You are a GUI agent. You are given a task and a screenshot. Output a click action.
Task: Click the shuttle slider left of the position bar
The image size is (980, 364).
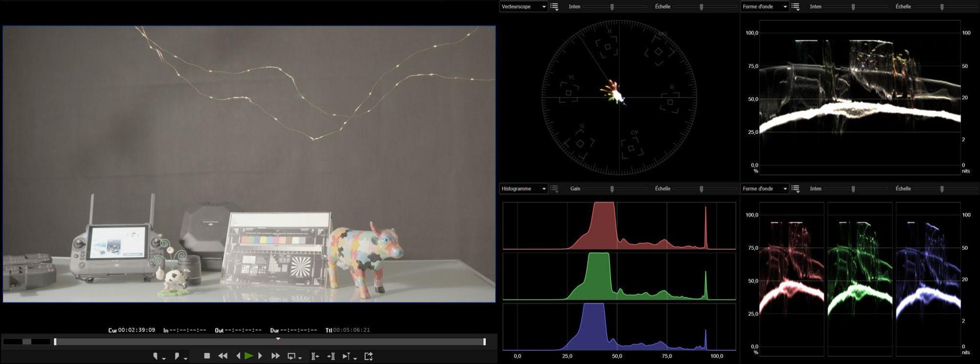click(x=27, y=341)
